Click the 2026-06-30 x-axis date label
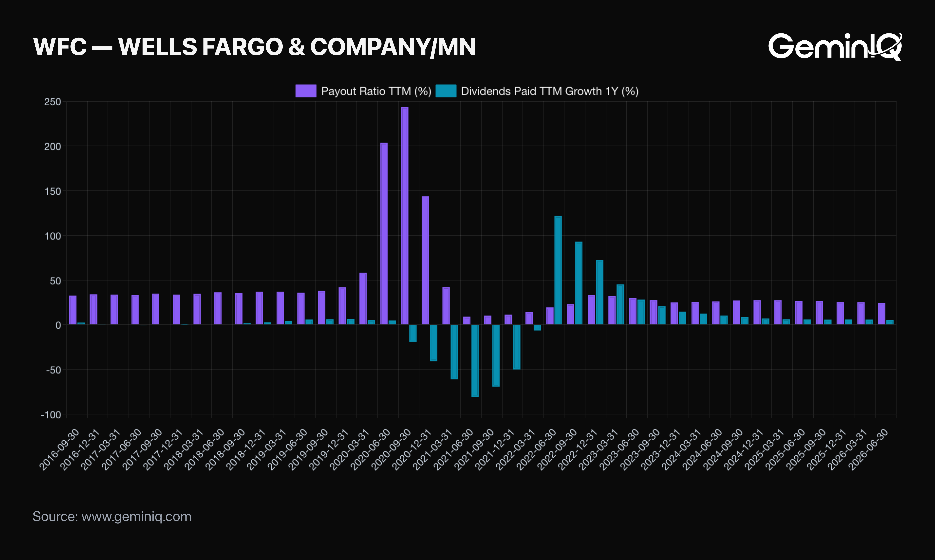 [868, 450]
